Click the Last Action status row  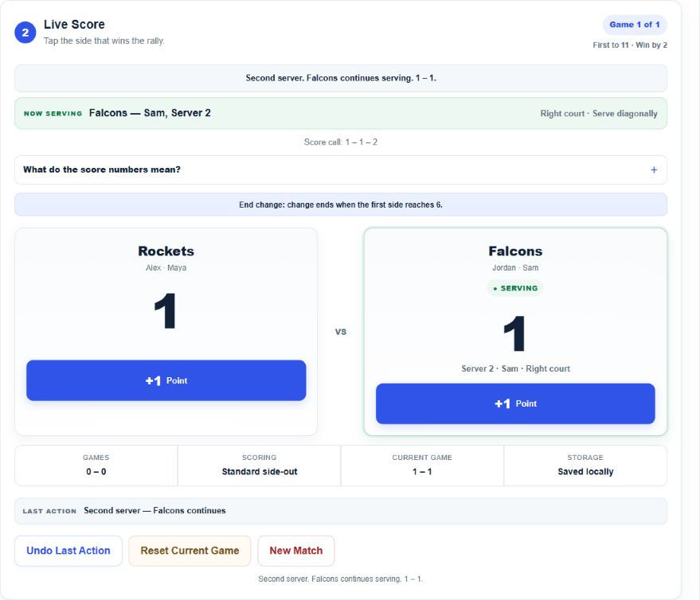[341, 511]
